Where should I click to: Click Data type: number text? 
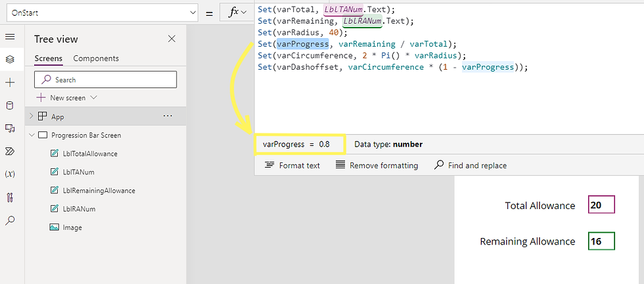pos(388,144)
